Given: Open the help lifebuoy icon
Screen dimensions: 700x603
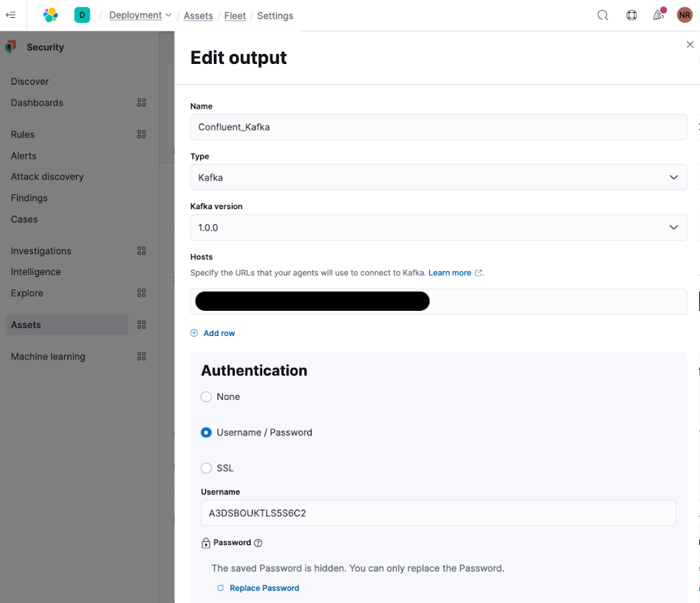Looking at the screenshot, I should pos(631,15).
